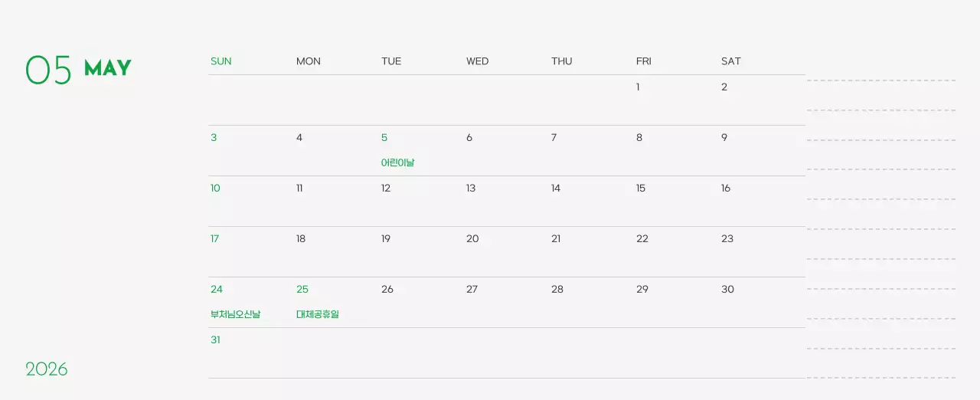Click date 17 on Sunday
This screenshot has height=400, width=980.
point(215,239)
